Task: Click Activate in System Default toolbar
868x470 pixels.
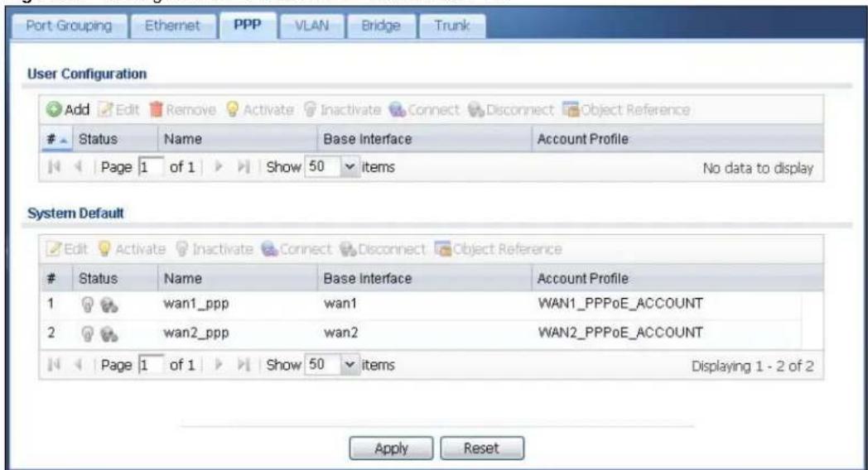Action: pos(132,249)
